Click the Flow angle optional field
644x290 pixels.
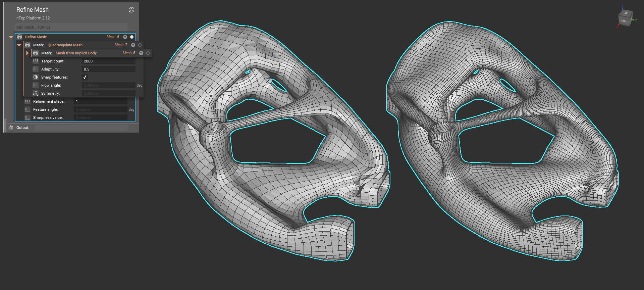click(x=109, y=85)
